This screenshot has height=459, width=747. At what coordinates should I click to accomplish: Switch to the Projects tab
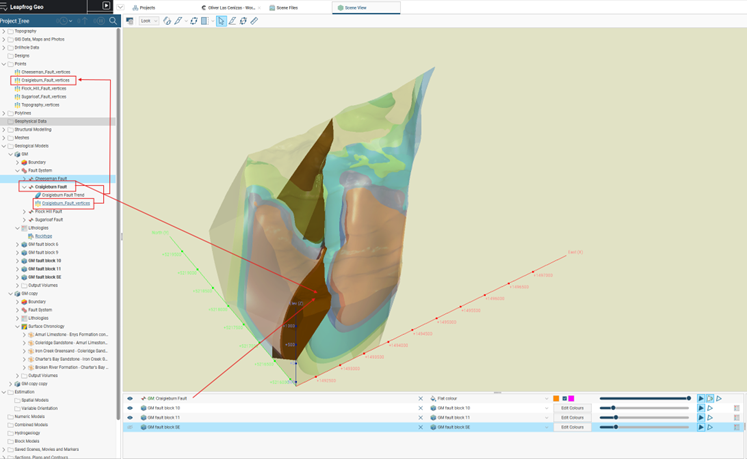coord(145,7)
